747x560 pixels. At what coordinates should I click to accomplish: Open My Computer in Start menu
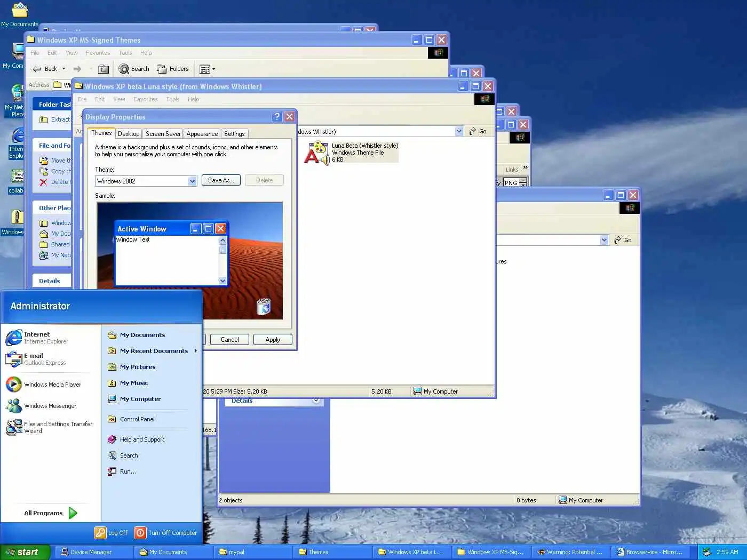coord(140,399)
